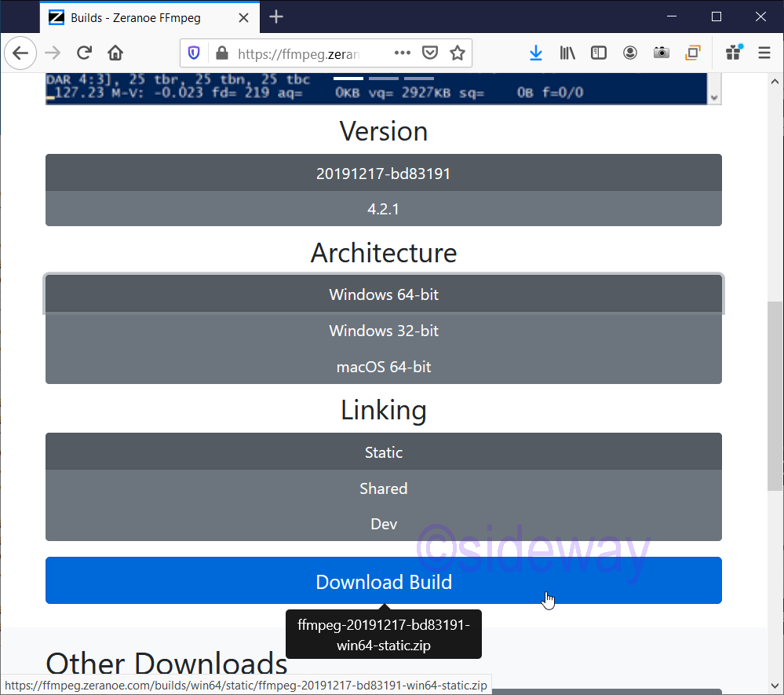Click the page vertical scrollbar thumb
The width and height of the screenshot is (784, 695).
coord(775,395)
